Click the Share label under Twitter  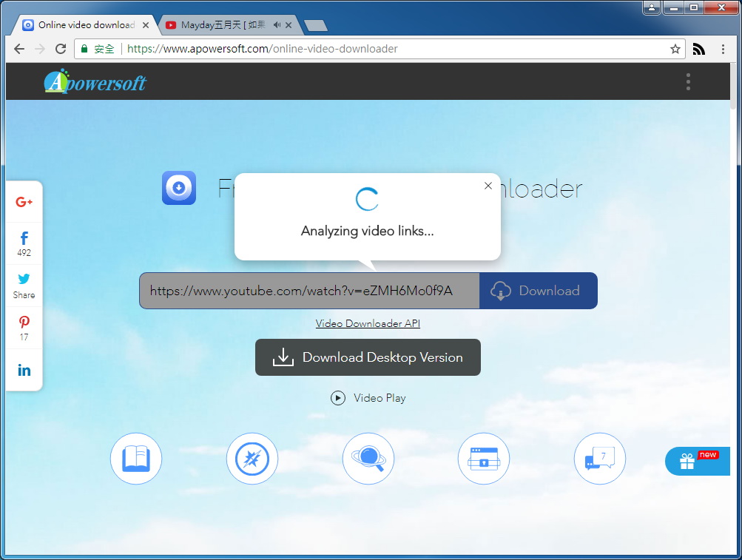coord(24,295)
